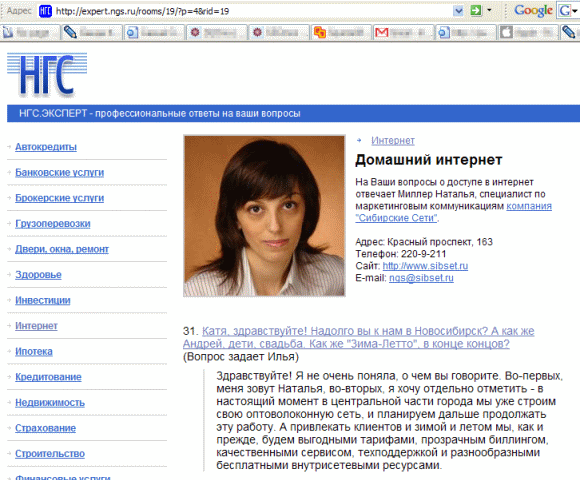Click the expert's portrait photo
This screenshot has height=480, width=580.
264,216
